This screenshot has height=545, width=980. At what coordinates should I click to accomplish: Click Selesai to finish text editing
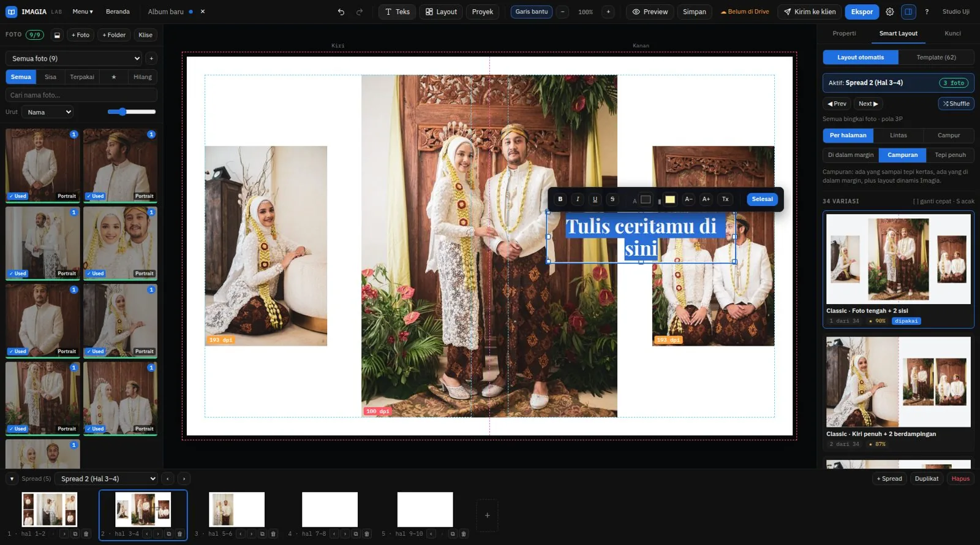(x=762, y=199)
